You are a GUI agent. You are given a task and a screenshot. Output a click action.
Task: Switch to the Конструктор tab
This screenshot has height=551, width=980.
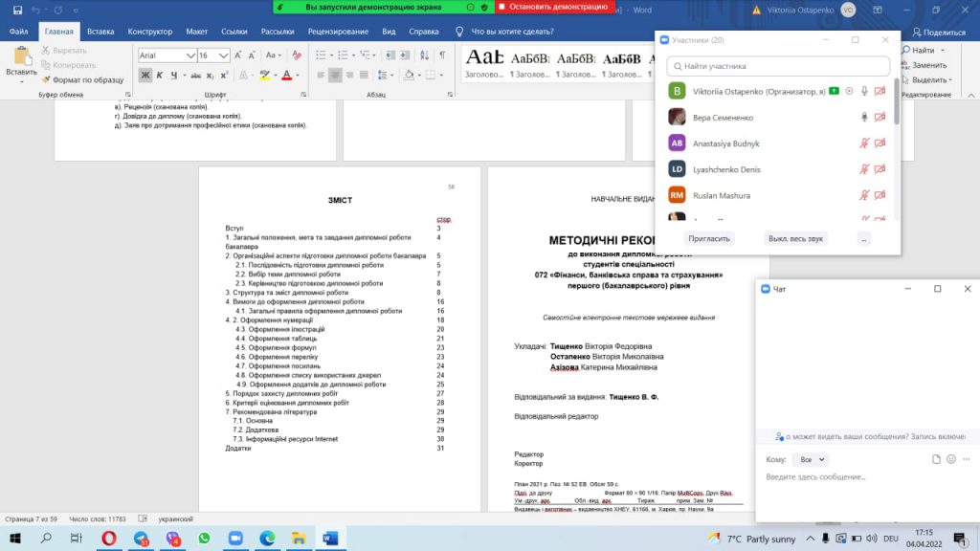pyautogui.click(x=150, y=32)
